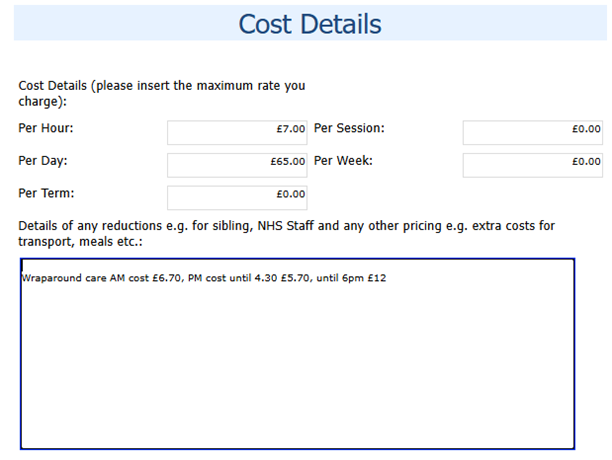Image resolution: width=612 pixels, height=460 pixels.
Task: Place cursor after '£12' in the details text
Action: click(387, 278)
